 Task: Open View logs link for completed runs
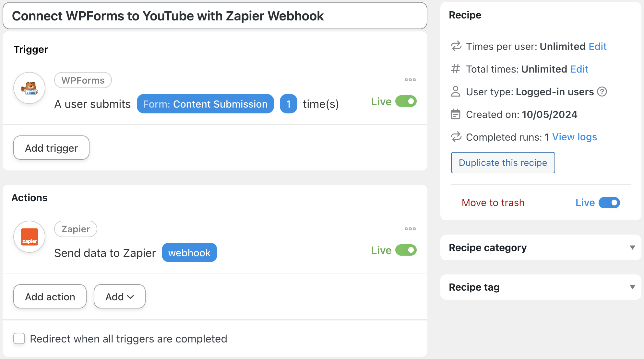point(574,137)
